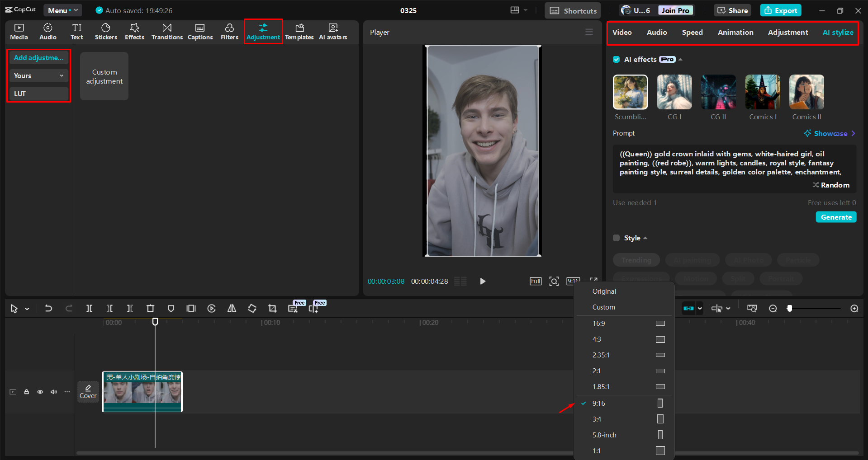The image size is (868, 460).
Task: Delete the selected clip with the trash icon
Action: (x=150, y=308)
